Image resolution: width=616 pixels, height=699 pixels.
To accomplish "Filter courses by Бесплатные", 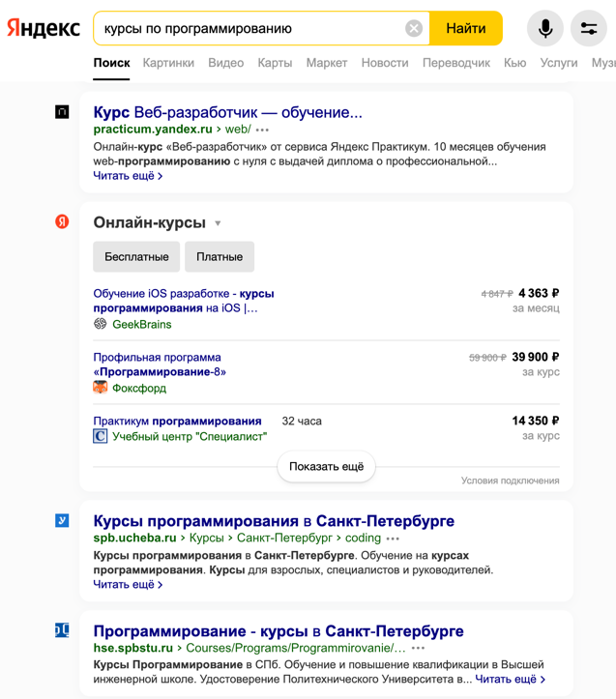I will [136, 257].
